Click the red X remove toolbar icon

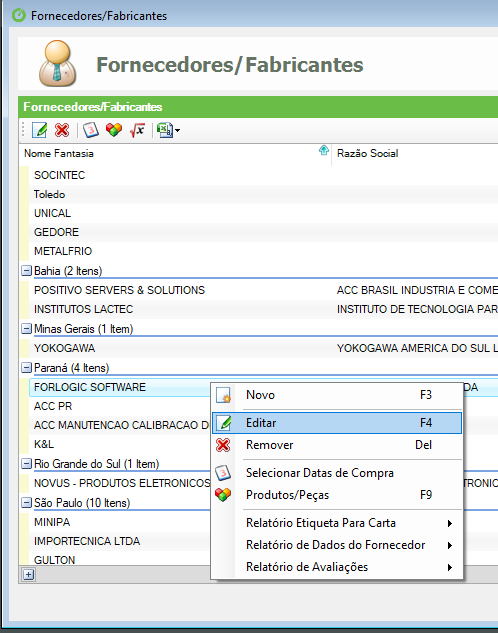coord(62,130)
